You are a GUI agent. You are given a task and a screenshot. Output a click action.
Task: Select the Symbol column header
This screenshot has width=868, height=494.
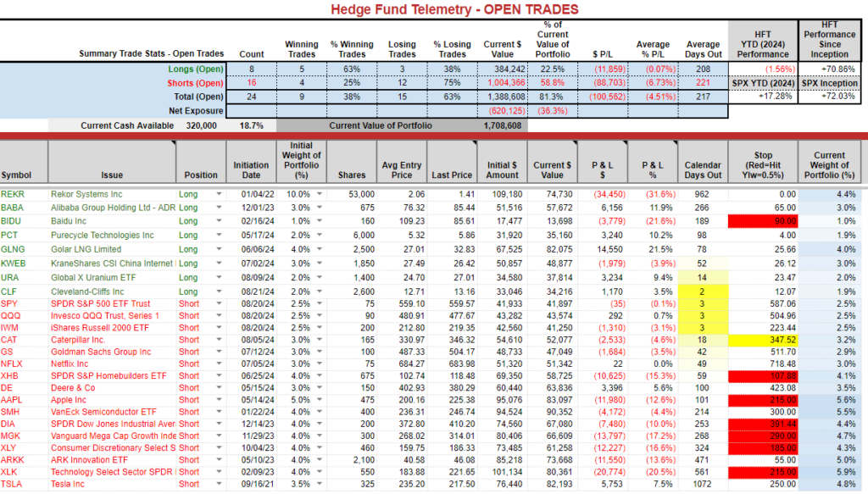coord(24,162)
